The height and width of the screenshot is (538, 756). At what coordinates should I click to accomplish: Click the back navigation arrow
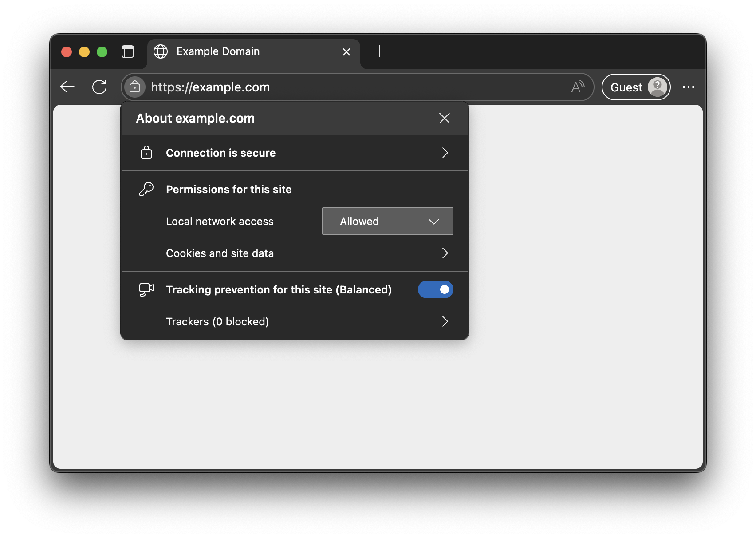pyautogui.click(x=67, y=87)
